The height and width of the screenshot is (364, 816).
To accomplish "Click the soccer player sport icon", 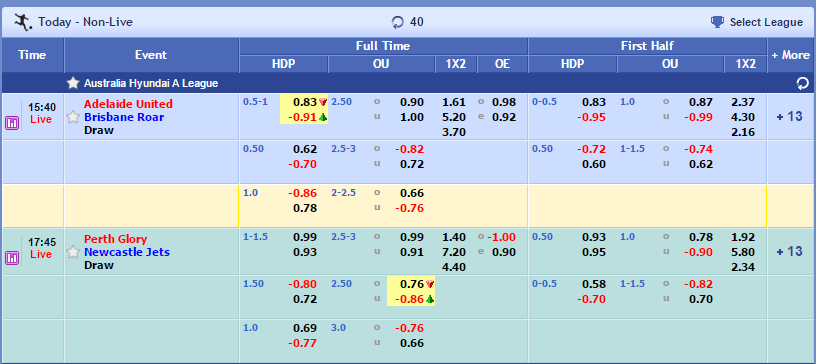I will pyautogui.click(x=22, y=22).
